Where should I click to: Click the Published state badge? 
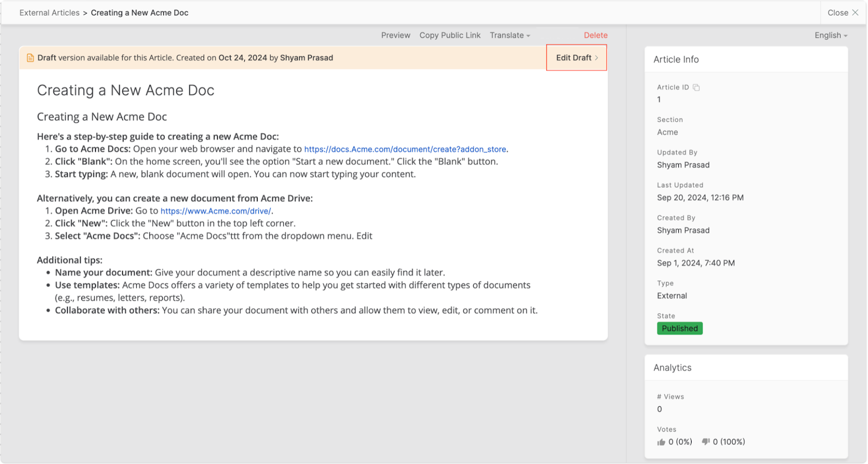click(680, 328)
